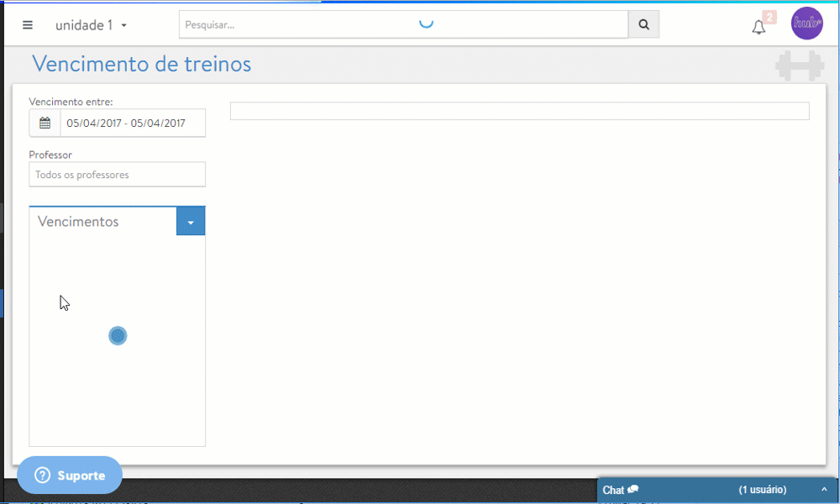840x504 pixels.
Task: Click the dumbbell icon near the page title
Action: click(x=799, y=66)
